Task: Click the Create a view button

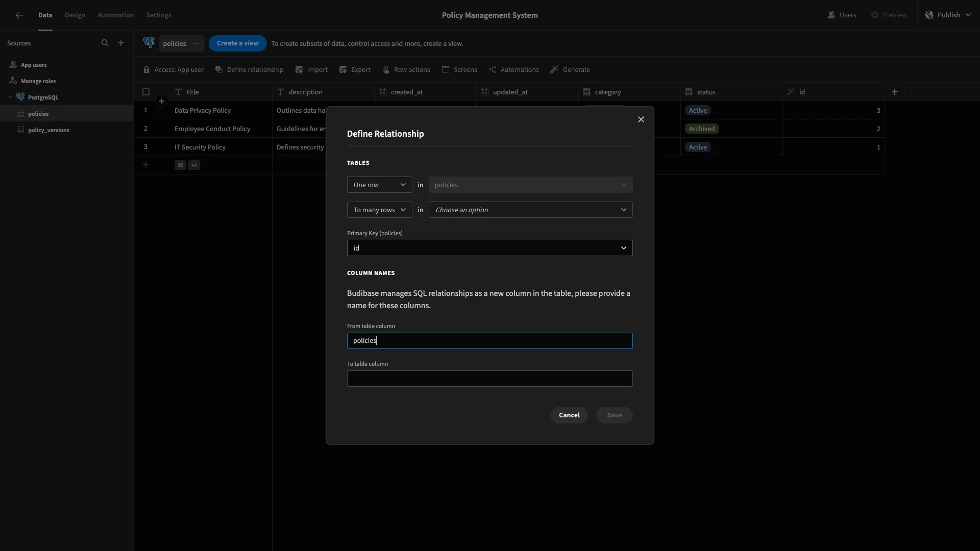Action: 238,43
